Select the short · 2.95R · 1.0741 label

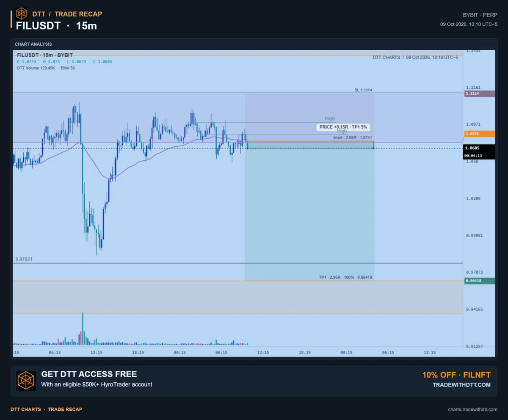353,137
